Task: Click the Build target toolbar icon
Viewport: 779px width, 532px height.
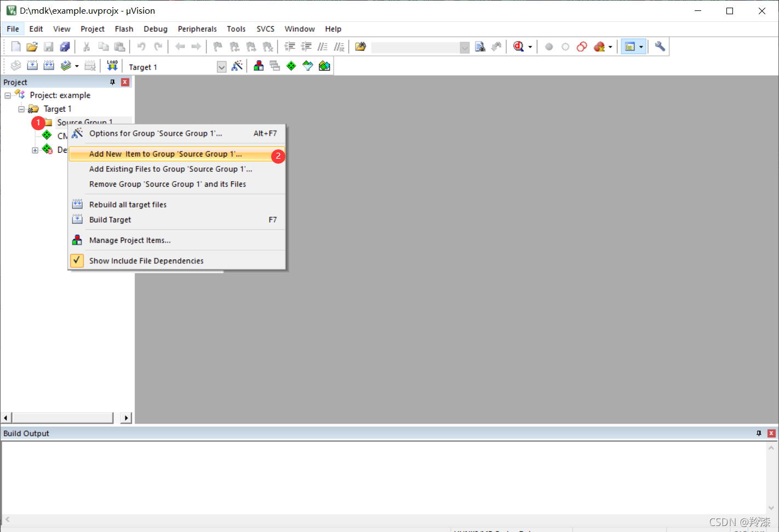Action: click(x=32, y=66)
